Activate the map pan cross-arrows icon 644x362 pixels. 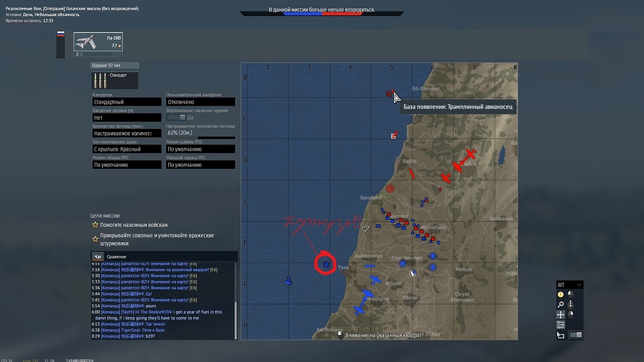[560, 315]
